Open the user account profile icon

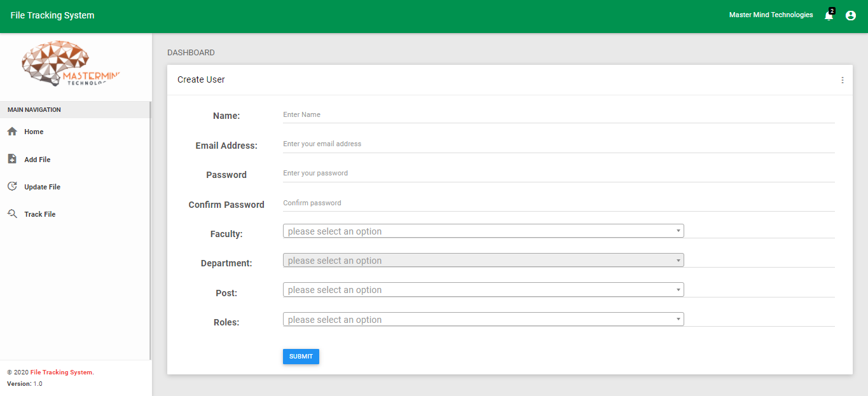click(x=850, y=16)
